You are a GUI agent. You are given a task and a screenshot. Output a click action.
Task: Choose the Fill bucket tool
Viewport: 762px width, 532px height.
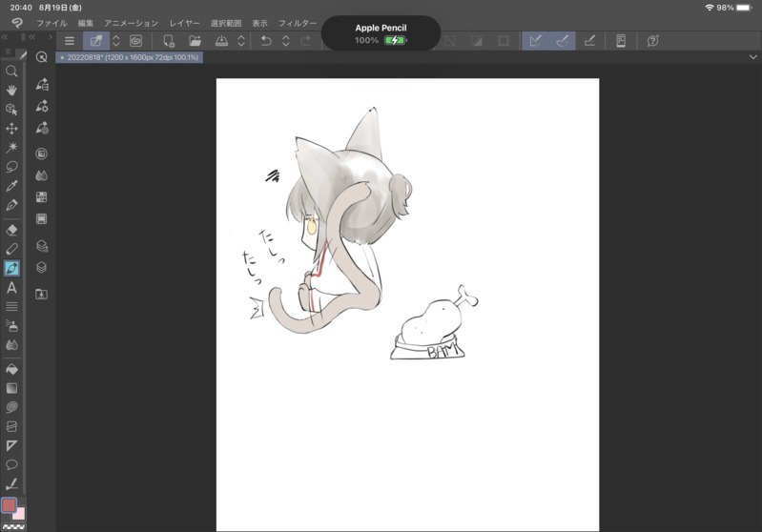pos(11,369)
